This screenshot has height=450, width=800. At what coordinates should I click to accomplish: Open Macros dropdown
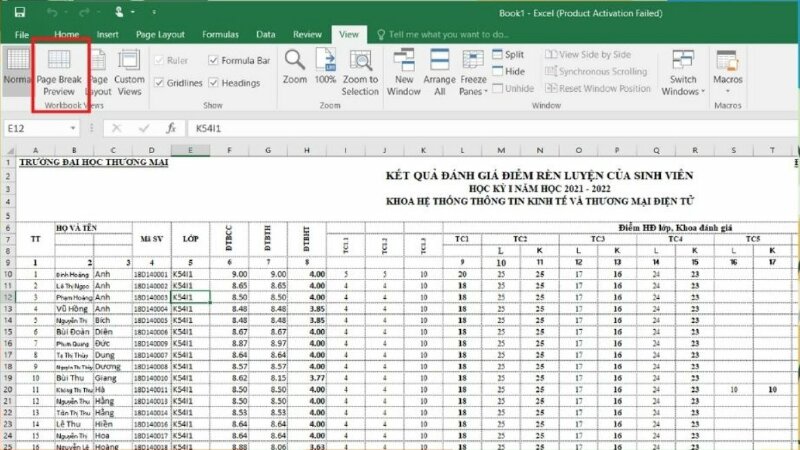tap(728, 70)
